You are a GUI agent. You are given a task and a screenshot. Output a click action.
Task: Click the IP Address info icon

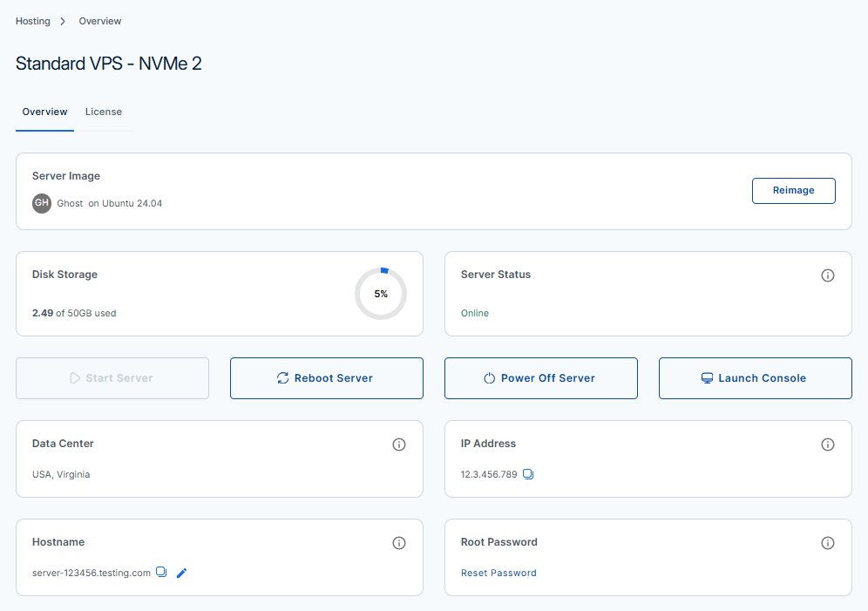pyautogui.click(x=828, y=445)
